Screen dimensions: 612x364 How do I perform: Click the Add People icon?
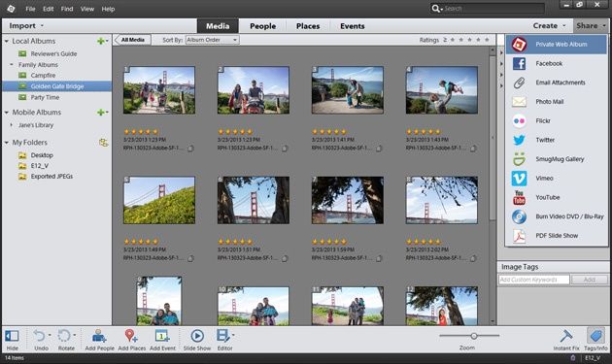[x=99, y=336]
